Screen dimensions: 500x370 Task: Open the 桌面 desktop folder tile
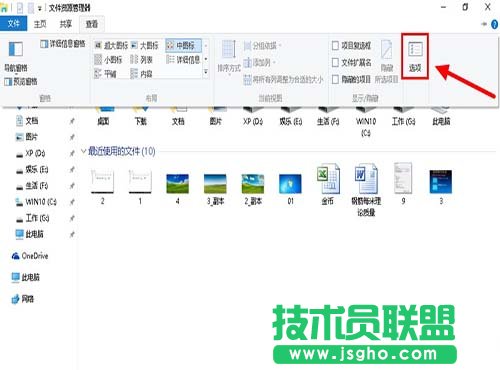(103, 116)
